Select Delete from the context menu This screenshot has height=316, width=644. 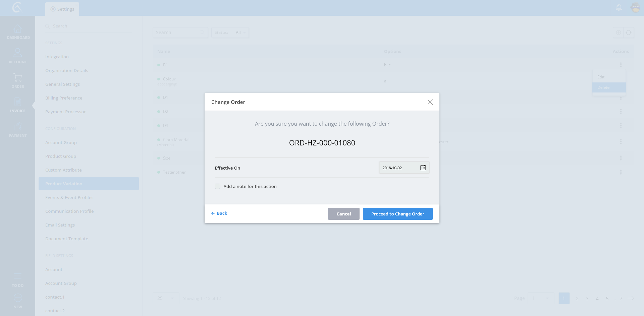point(608,87)
